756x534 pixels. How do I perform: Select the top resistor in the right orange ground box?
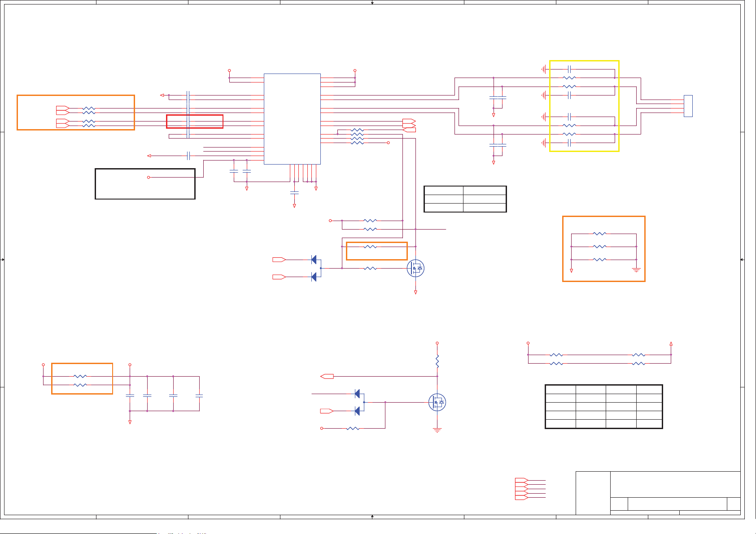coord(599,234)
